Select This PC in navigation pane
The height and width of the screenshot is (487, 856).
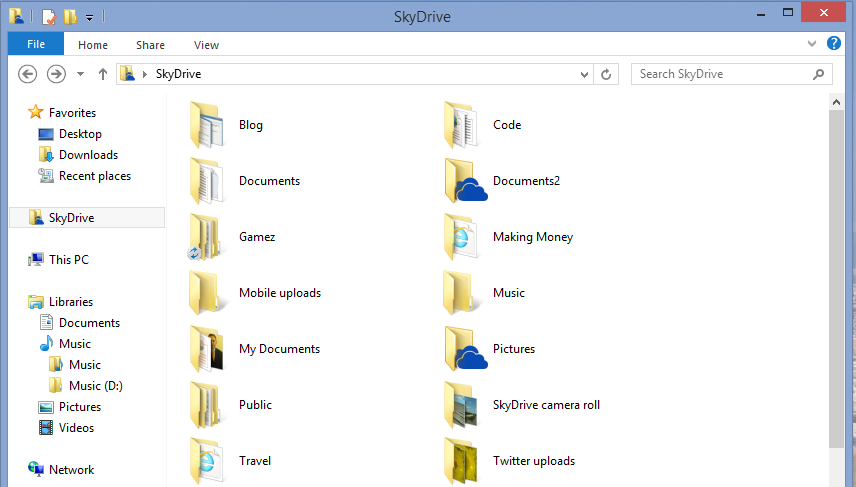click(68, 259)
